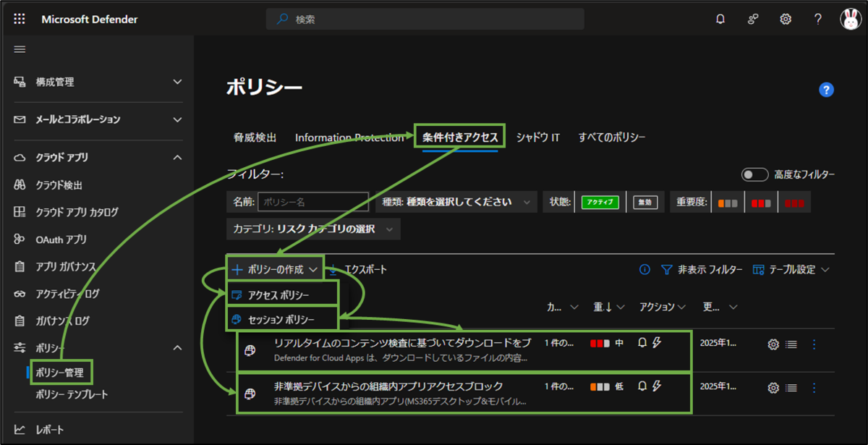868x445 pixels.
Task: Switch to the Information Protection tab
Action: (349, 137)
